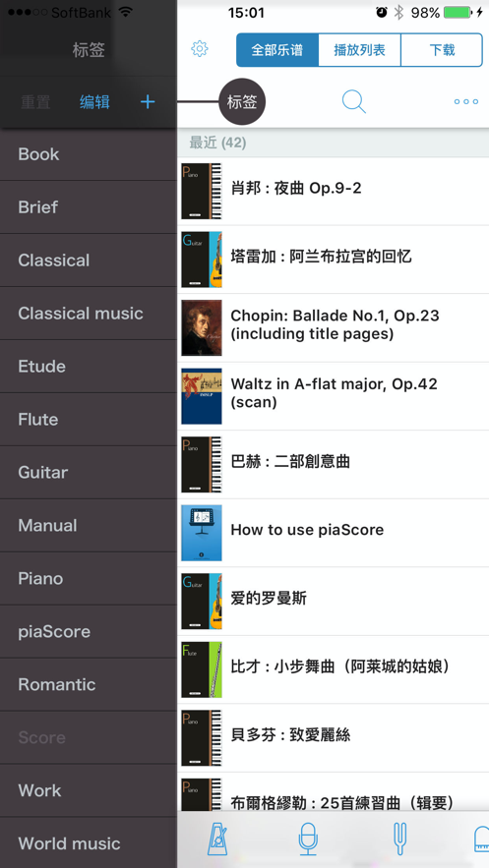Tap the microphone recorder icon

pos(308,839)
